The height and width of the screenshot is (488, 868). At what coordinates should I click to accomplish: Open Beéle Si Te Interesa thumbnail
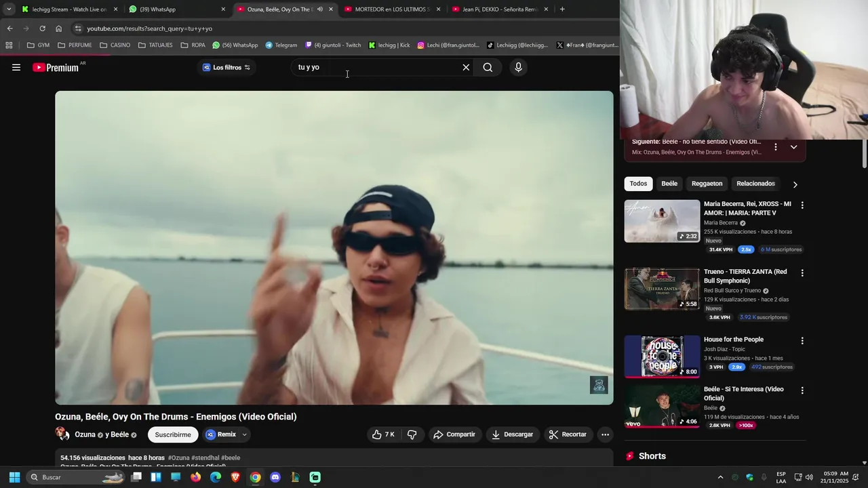point(662,406)
